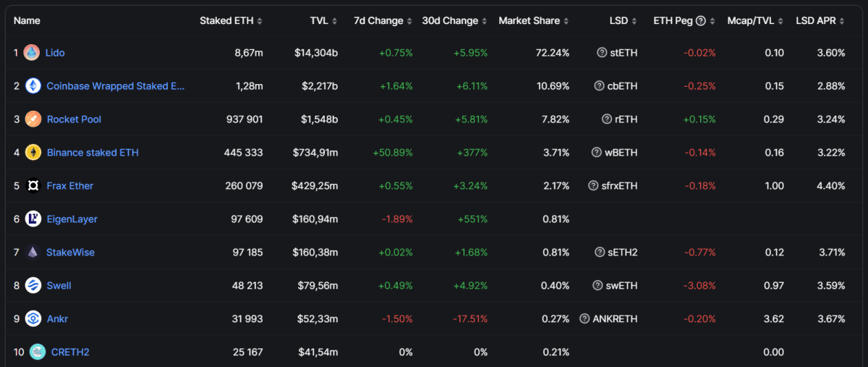This screenshot has height=367, width=868.
Task: Click the Coinbase Wrapped Staked ETH logo icon
Action: [33, 85]
